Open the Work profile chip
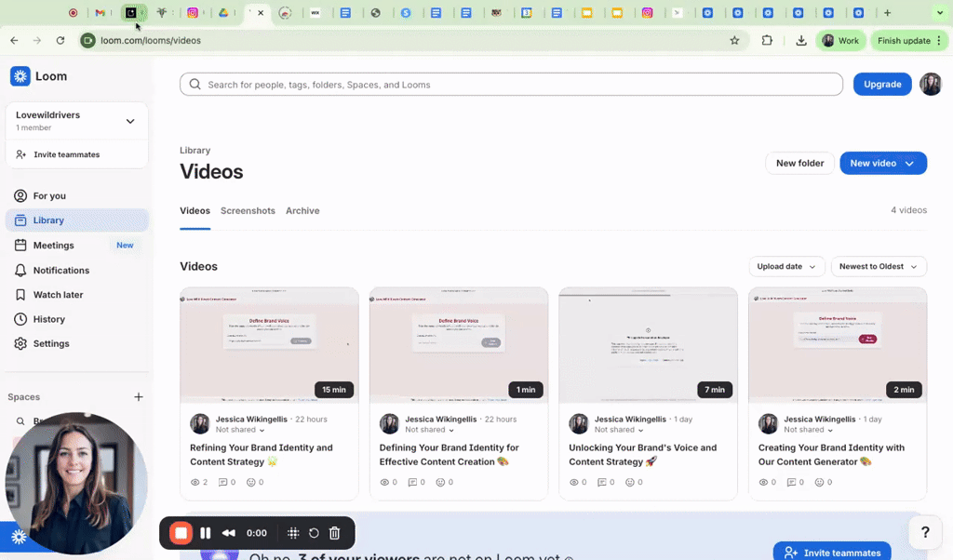953x560 pixels. point(840,41)
